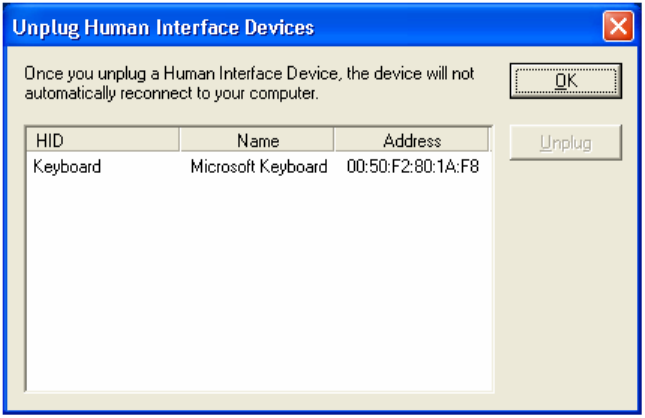This screenshot has height=418, width=645.
Task: Click the Microsoft Keyboard name cell
Action: [x=258, y=167]
